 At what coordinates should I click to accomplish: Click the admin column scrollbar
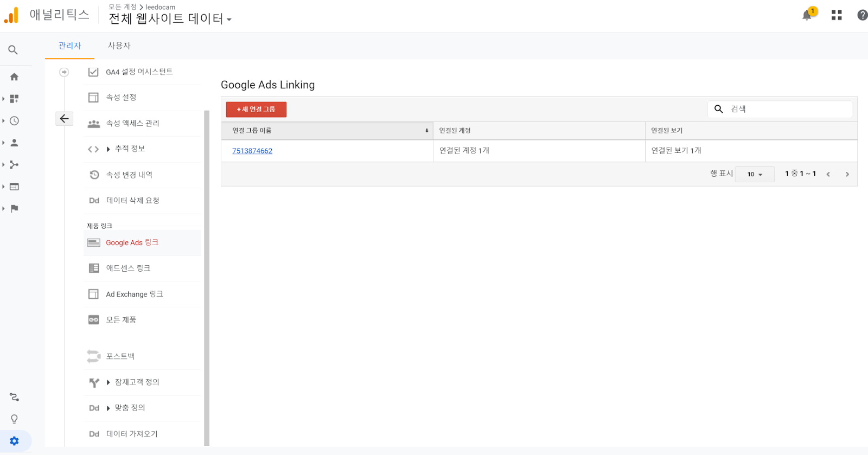(x=207, y=278)
